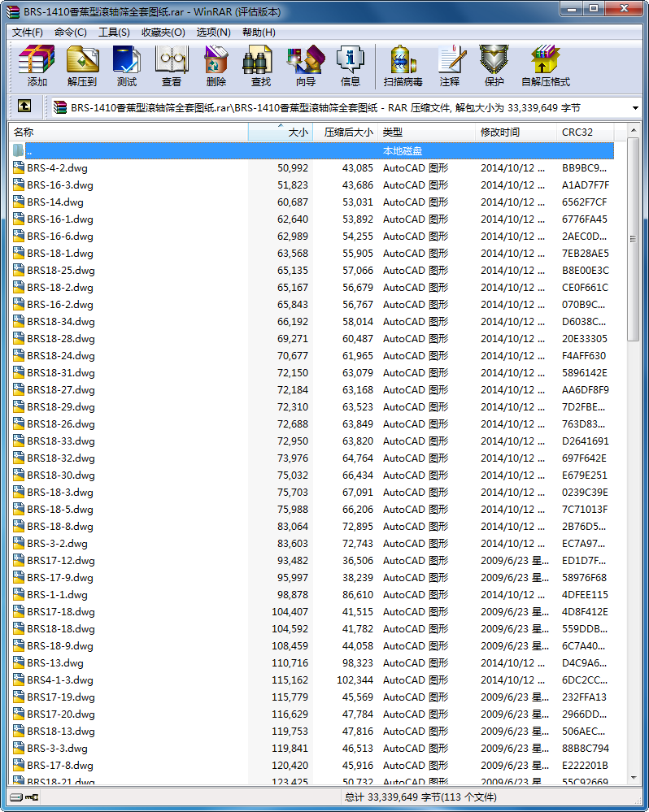Select file BRS-16-3.dwg
649x812 pixels.
(x=61, y=185)
